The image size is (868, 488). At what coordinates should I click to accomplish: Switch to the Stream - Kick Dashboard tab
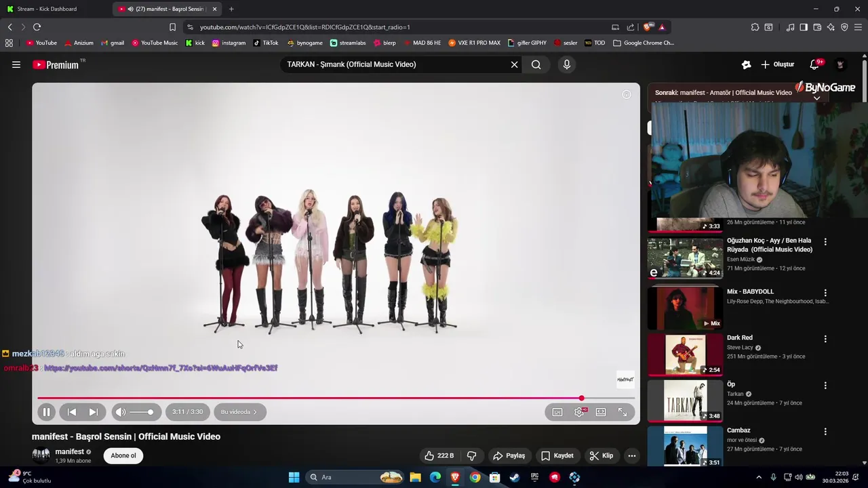[54, 9]
